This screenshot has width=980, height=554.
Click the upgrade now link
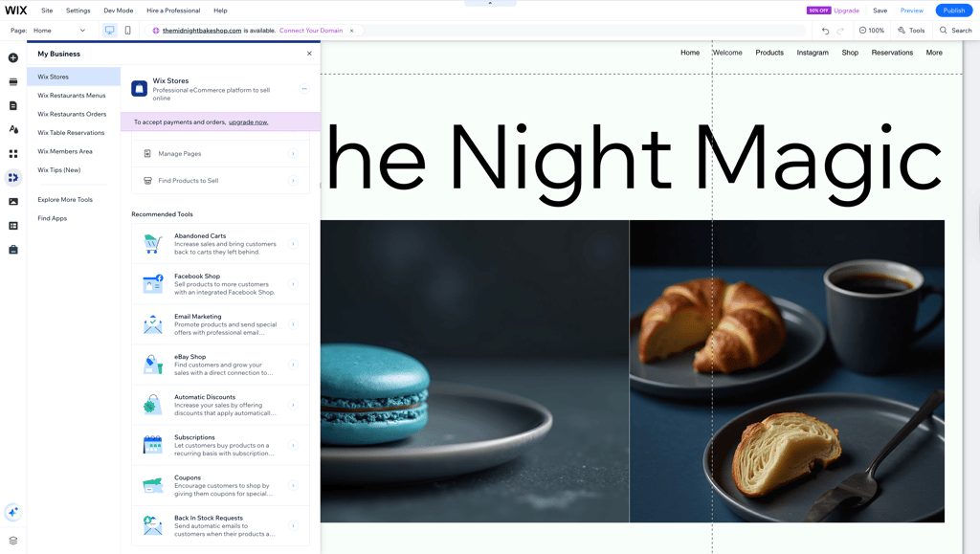248,122
